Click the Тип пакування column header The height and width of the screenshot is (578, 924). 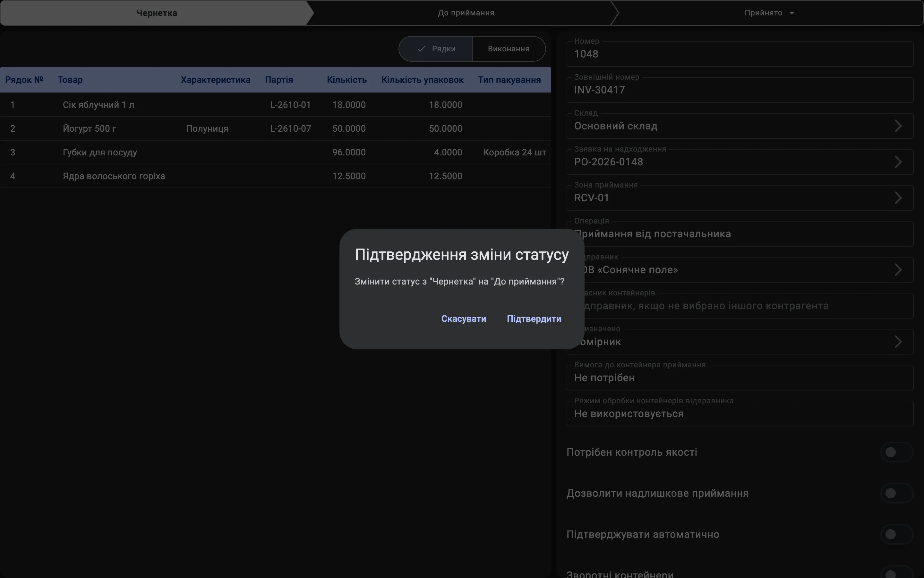[509, 80]
